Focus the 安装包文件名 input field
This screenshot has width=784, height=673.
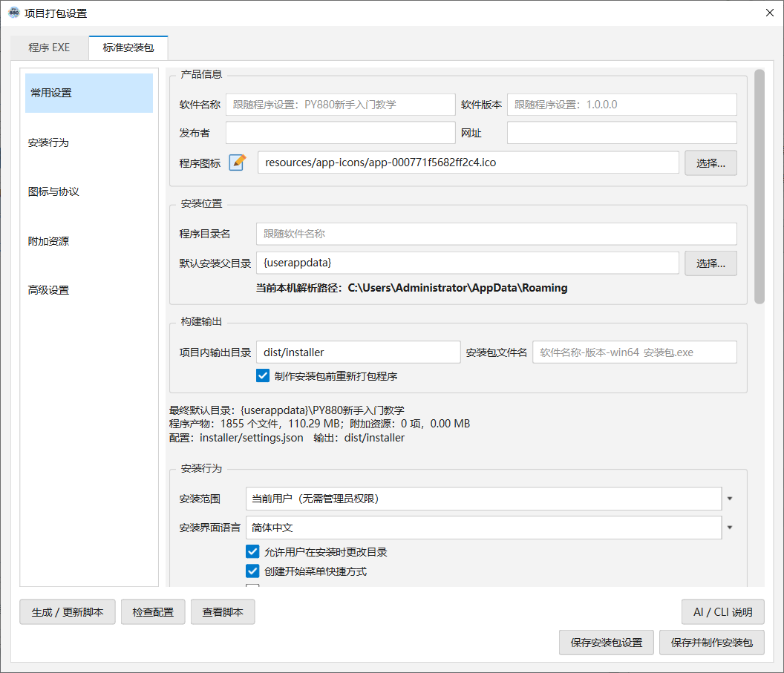pyautogui.click(x=635, y=352)
